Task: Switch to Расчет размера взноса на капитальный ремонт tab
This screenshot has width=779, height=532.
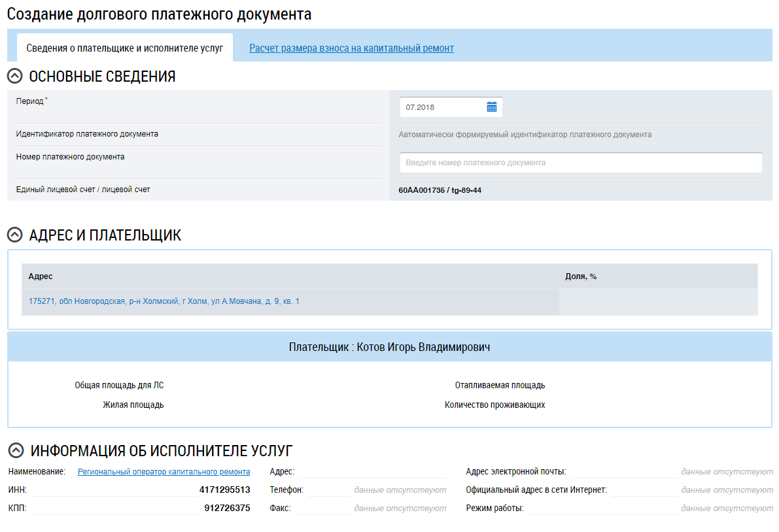Action: click(351, 48)
